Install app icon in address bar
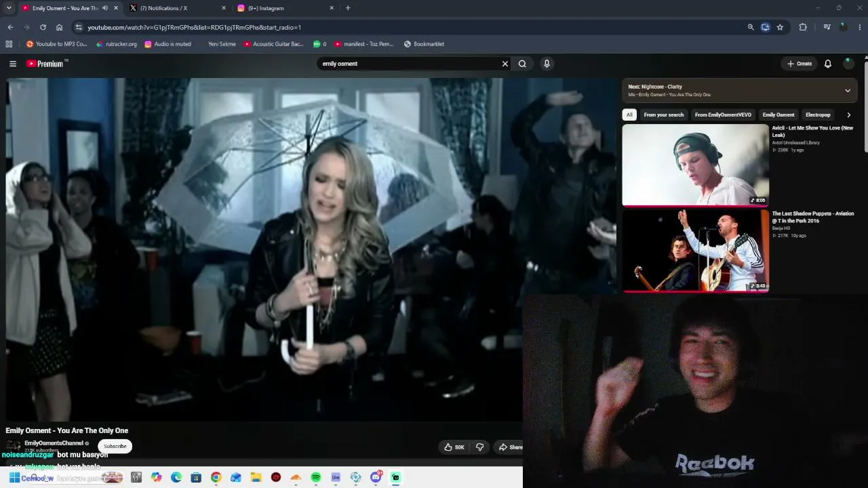This screenshot has height=488, width=868. pyautogui.click(x=766, y=27)
